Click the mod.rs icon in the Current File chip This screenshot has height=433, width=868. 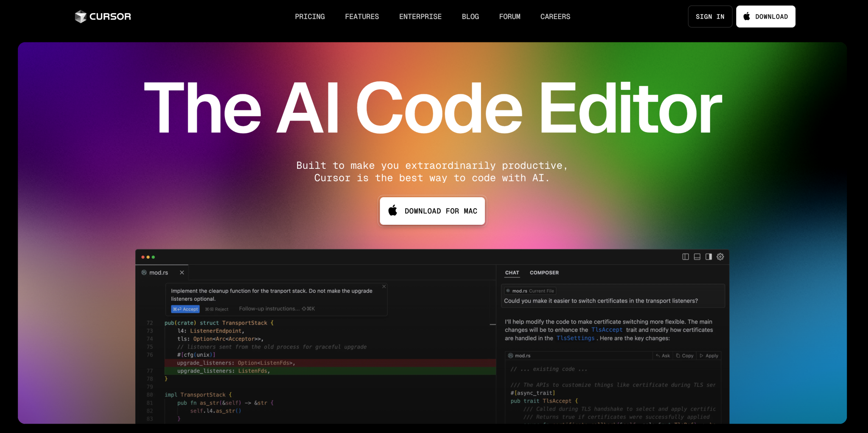[508, 291]
